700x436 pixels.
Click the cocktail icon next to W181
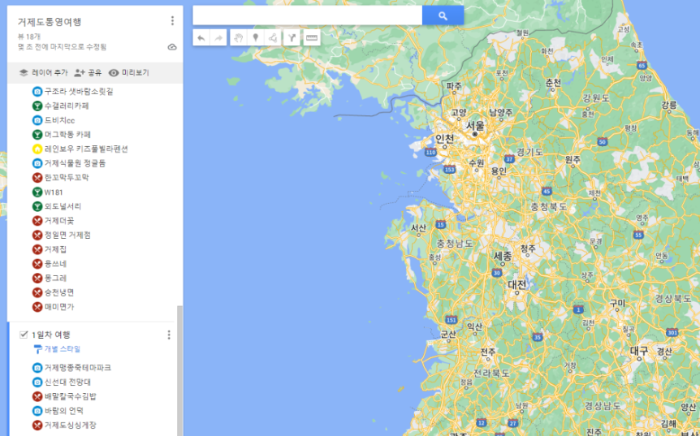38,192
